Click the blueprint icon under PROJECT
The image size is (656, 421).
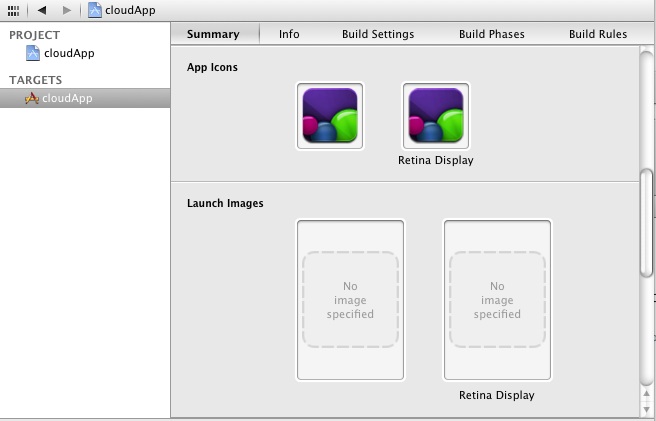[x=32, y=54]
